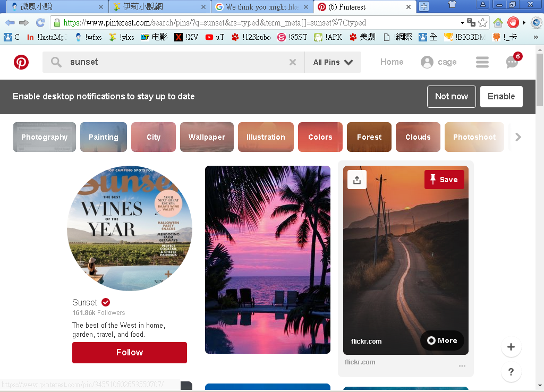The height and width of the screenshot is (392, 544).
Task: Open the uT YouTube bookmark
Action: pyautogui.click(x=215, y=37)
